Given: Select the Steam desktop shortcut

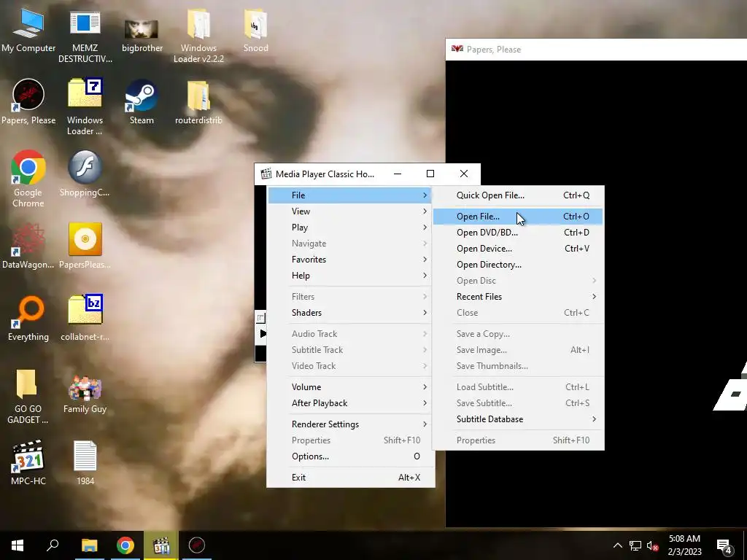Looking at the screenshot, I should point(142,102).
